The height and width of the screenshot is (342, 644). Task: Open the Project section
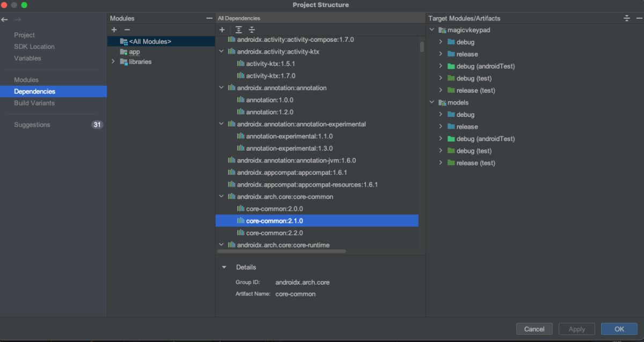click(x=24, y=35)
